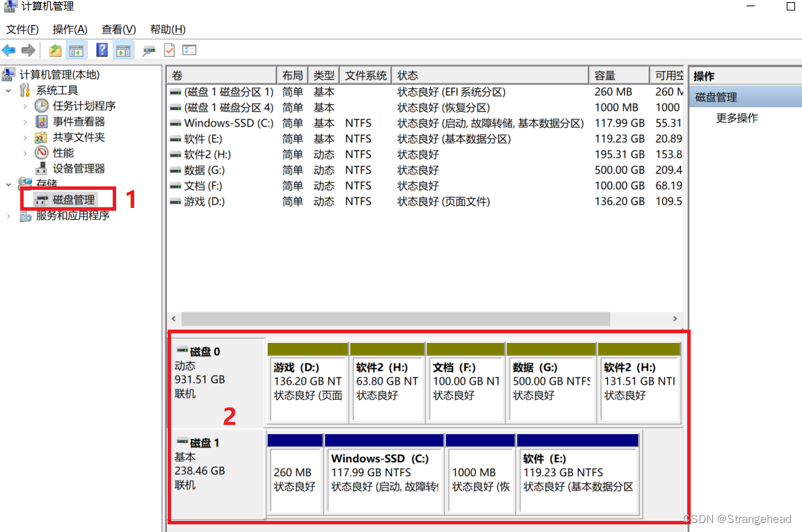Open the 操作(A) menu
This screenshot has height=532, width=802.
[x=70, y=30]
